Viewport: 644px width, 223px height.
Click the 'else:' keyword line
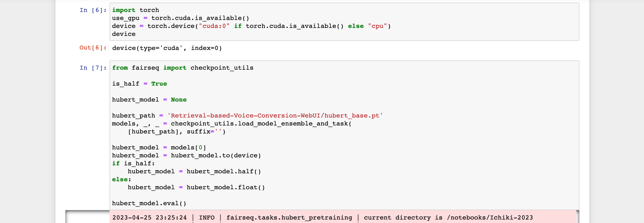click(121, 179)
